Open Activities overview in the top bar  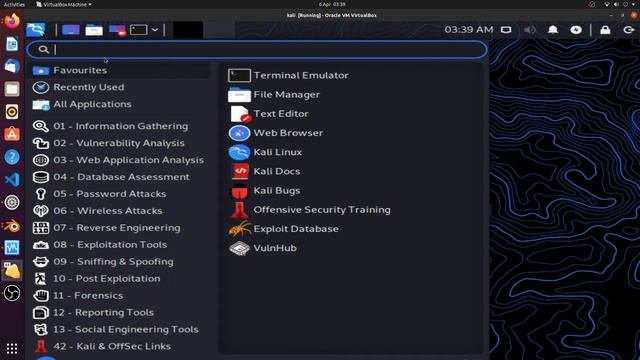coord(14,4)
